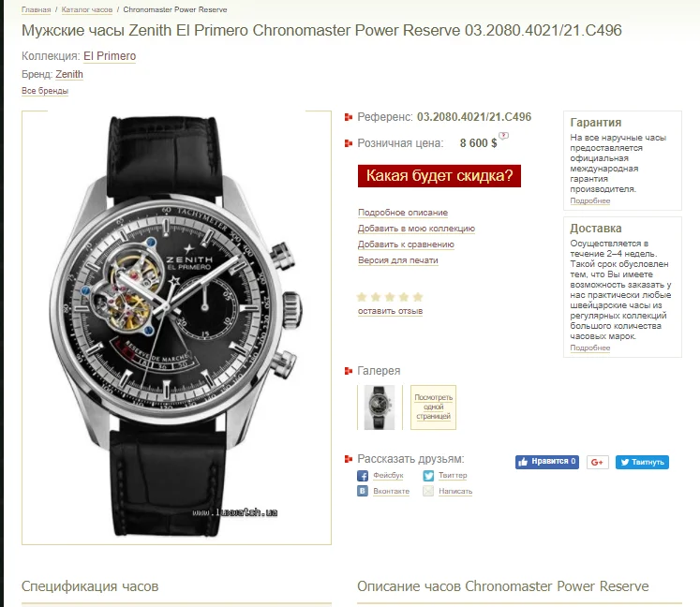Click Посмотреть одной страницей gallery box
700x607 pixels.
tap(433, 407)
